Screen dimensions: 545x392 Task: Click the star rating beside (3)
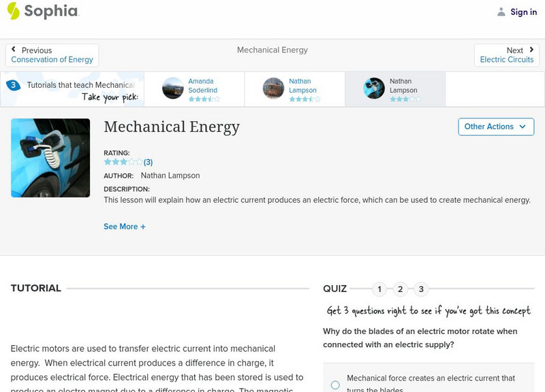pos(122,162)
